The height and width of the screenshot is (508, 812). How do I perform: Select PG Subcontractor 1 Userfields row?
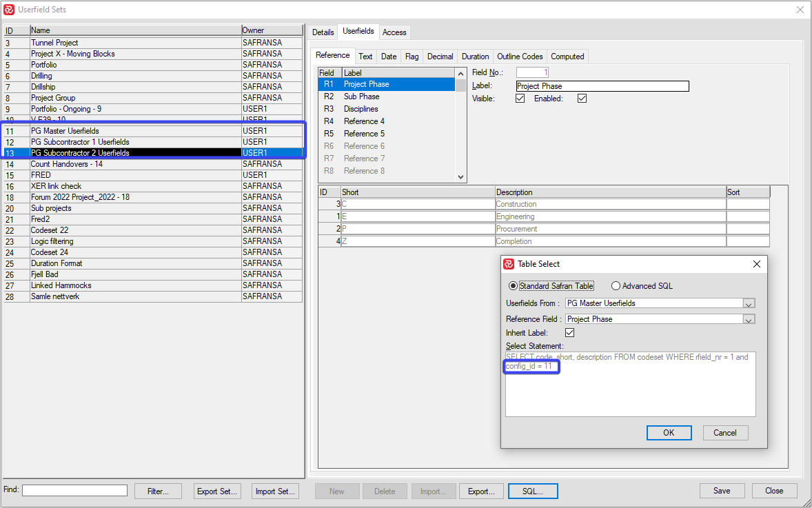click(x=153, y=142)
